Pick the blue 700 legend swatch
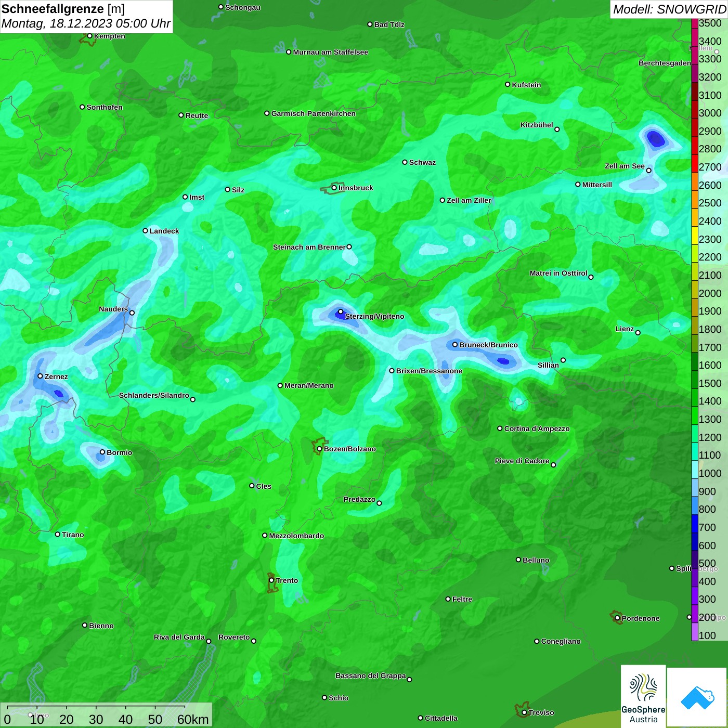The width and height of the screenshot is (728, 728). pos(694,523)
